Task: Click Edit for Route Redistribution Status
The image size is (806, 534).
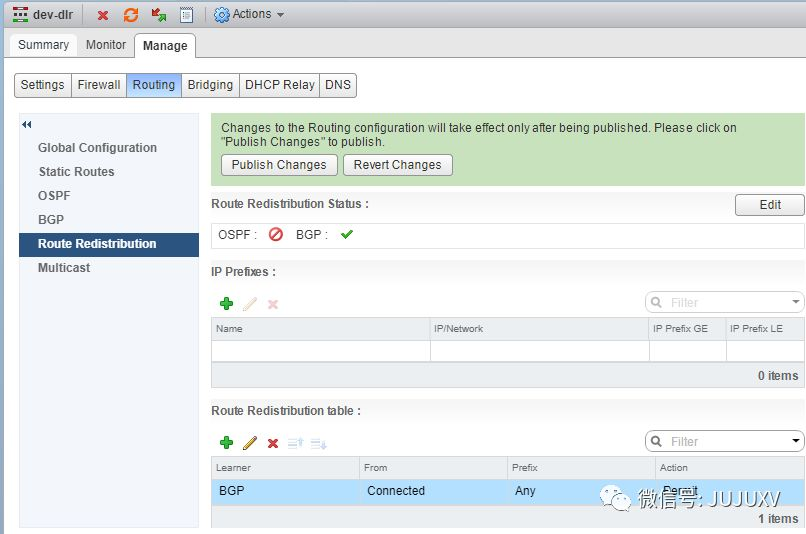Action: click(x=769, y=205)
